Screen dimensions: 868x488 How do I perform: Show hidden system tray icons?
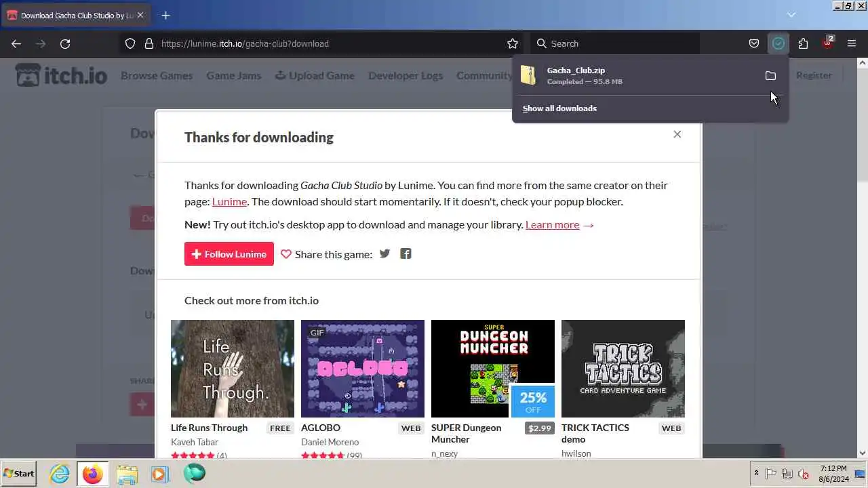[x=756, y=474]
